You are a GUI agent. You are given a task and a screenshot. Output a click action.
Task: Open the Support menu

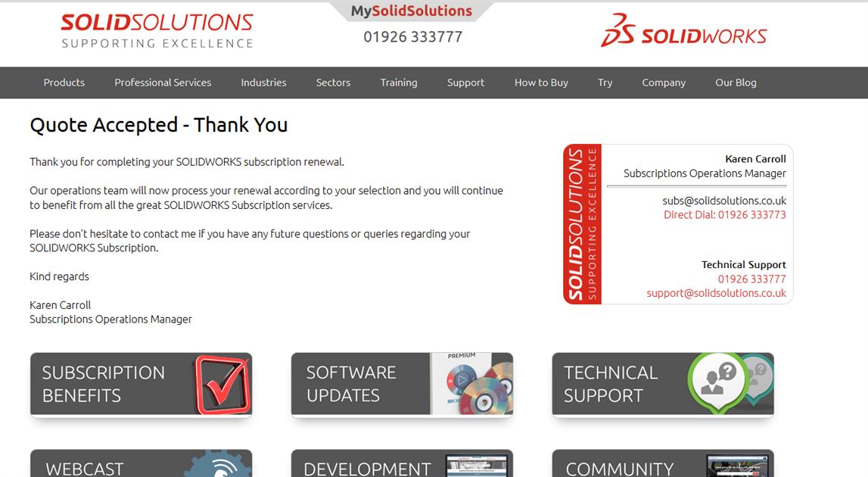465,83
